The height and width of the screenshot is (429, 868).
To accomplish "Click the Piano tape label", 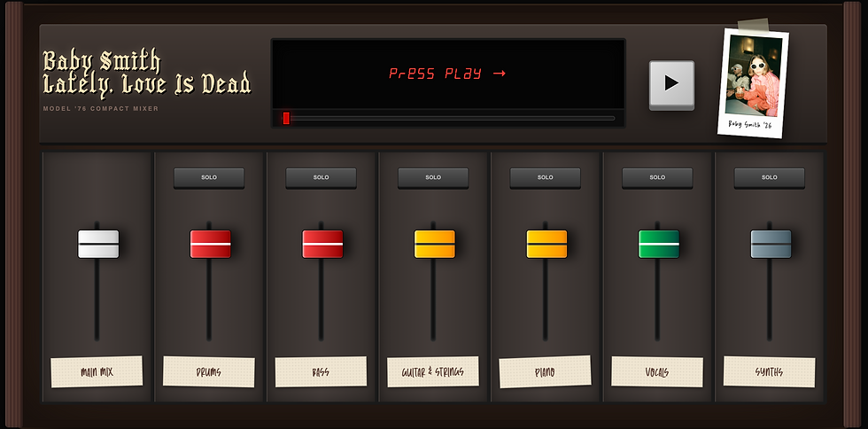I will pyautogui.click(x=546, y=372).
